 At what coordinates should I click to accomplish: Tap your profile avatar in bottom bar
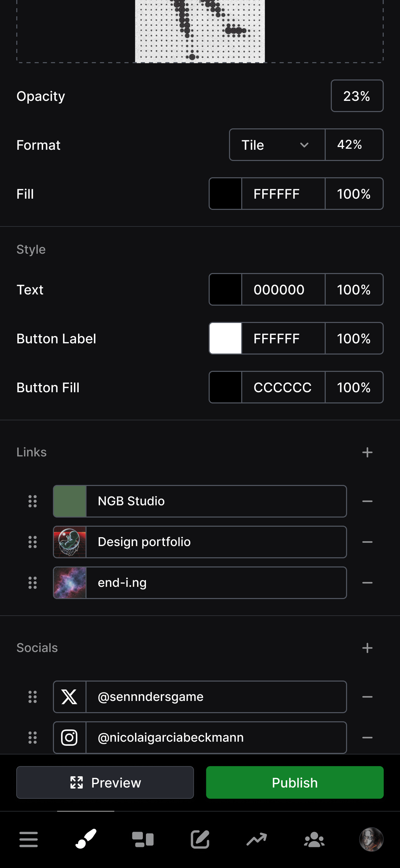(x=371, y=839)
